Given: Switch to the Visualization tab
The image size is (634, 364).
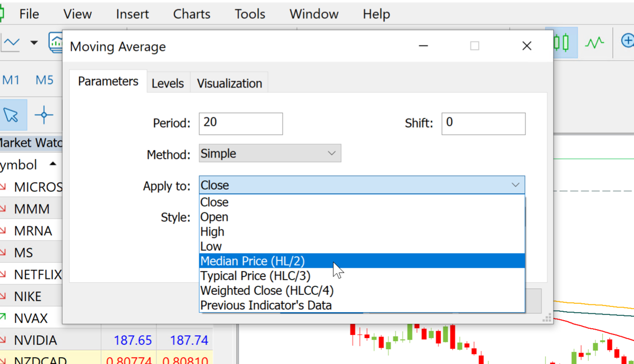Looking at the screenshot, I should tap(229, 83).
